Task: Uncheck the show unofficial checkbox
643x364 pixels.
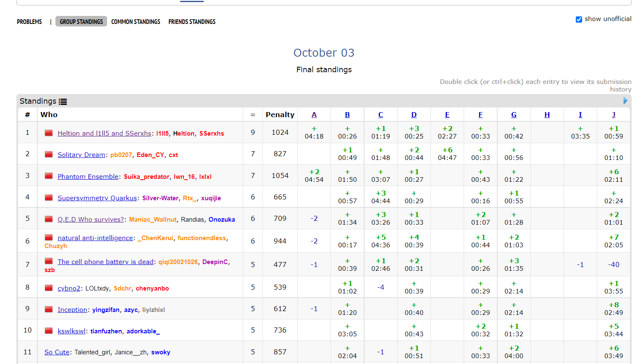Action: pos(579,19)
